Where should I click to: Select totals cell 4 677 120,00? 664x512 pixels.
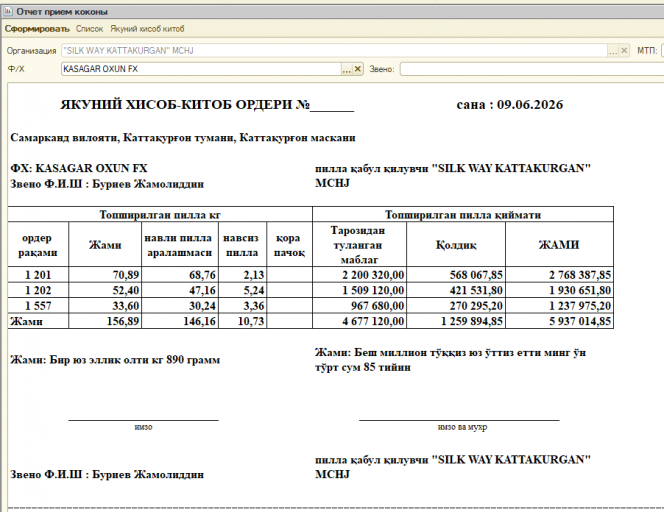360,321
